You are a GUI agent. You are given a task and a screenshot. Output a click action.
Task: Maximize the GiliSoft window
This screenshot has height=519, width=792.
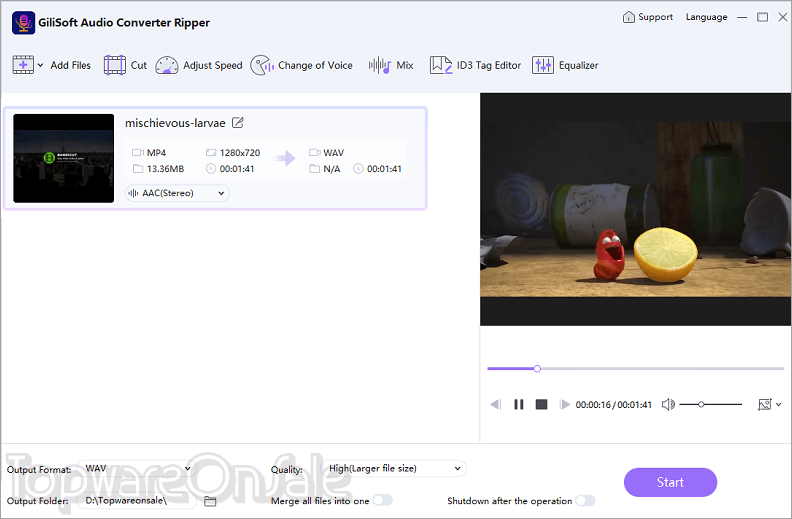(763, 17)
